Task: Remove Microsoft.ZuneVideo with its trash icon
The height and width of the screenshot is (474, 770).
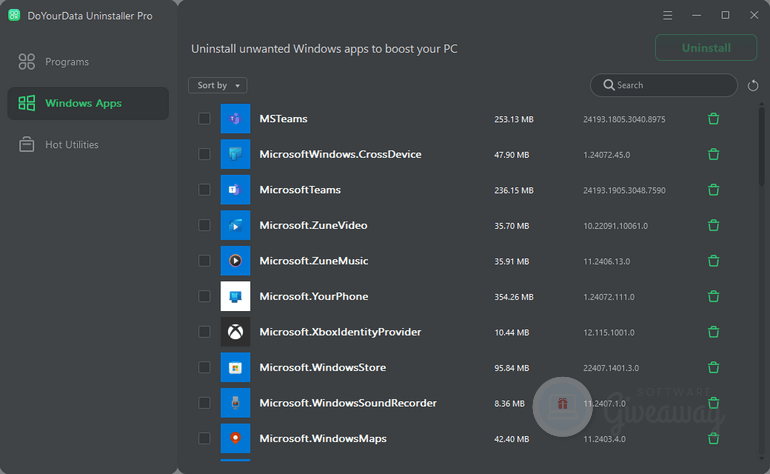Action: point(714,225)
